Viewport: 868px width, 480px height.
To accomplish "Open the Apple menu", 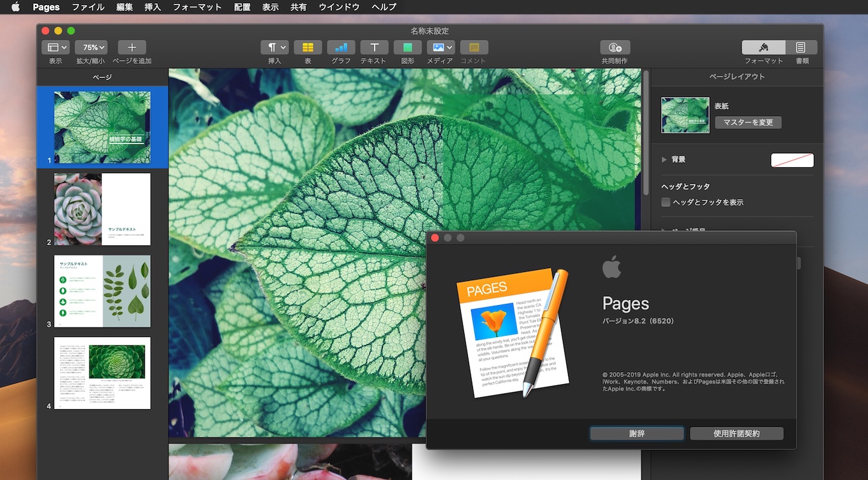I will (15, 7).
